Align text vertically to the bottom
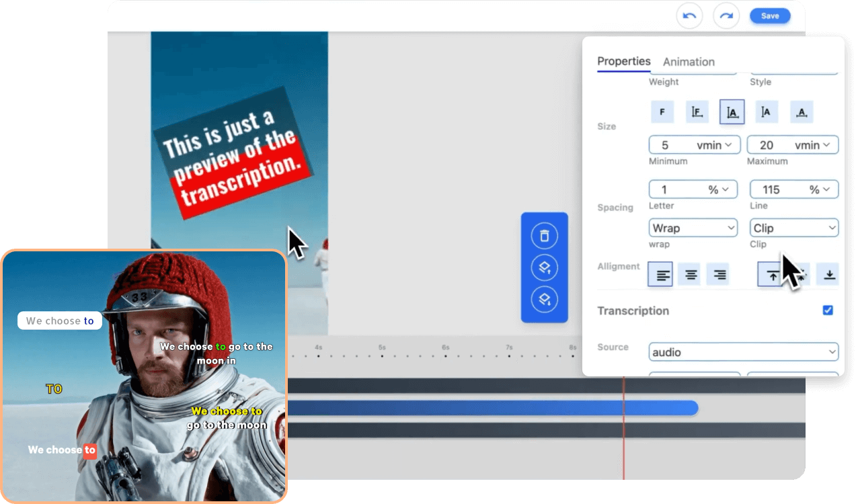 [830, 274]
